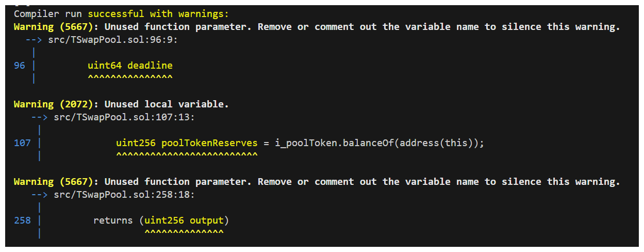Click the line number 107 in the gutter
This screenshot has height=252, width=644.
pyautogui.click(x=22, y=143)
